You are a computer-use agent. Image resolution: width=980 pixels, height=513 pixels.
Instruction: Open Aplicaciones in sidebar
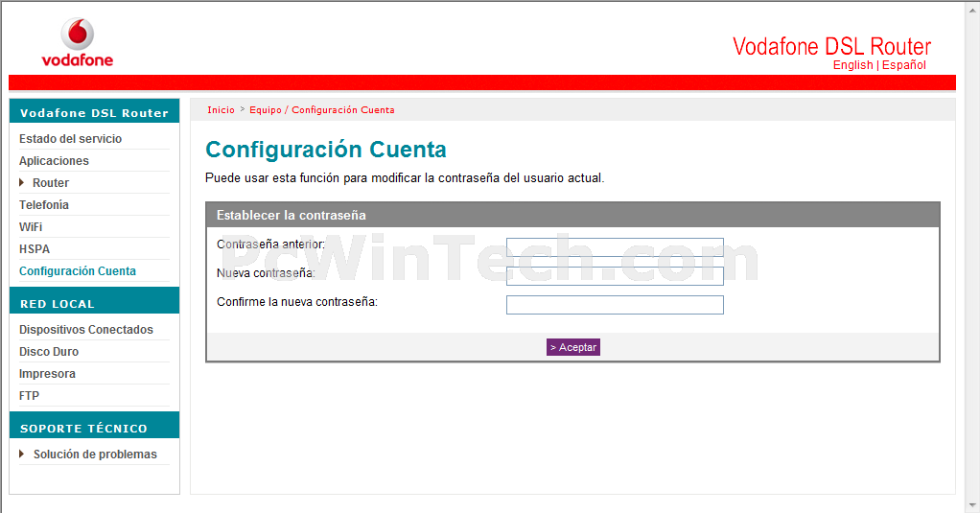coord(54,160)
